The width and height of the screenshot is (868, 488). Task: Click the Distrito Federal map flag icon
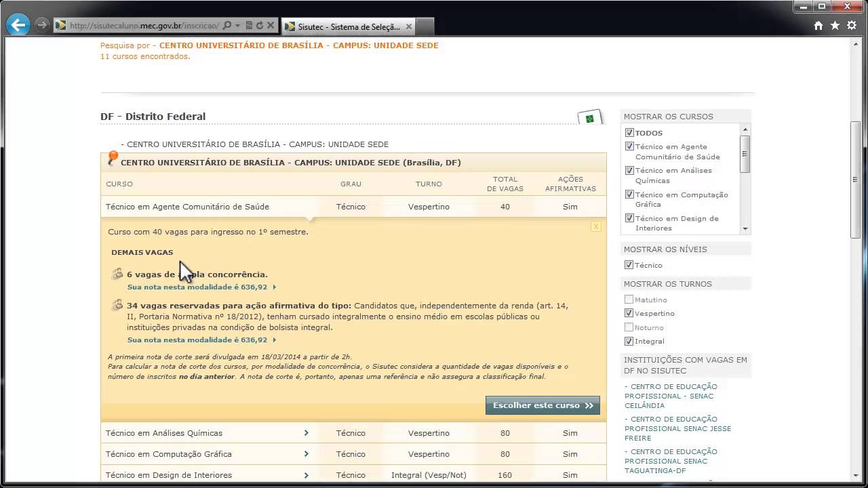pos(590,118)
